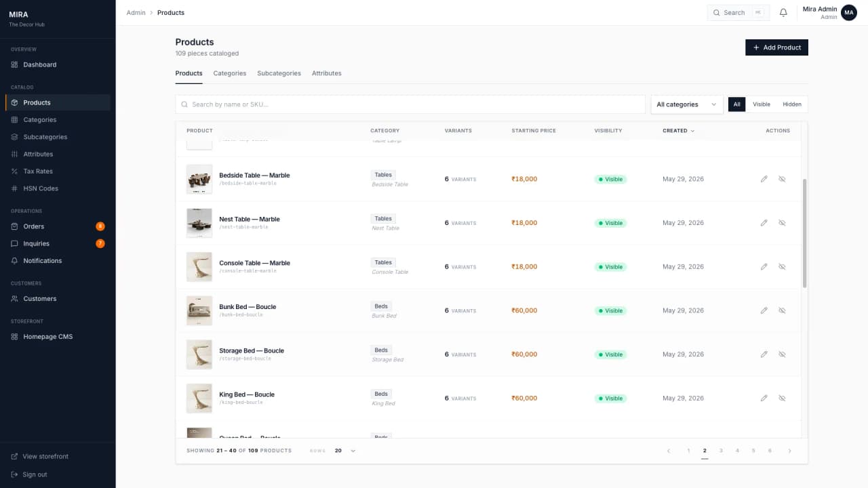The height and width of the screenshot is (488, 868).
Task: Switch to the Categories tab
Action: point(230,73)
